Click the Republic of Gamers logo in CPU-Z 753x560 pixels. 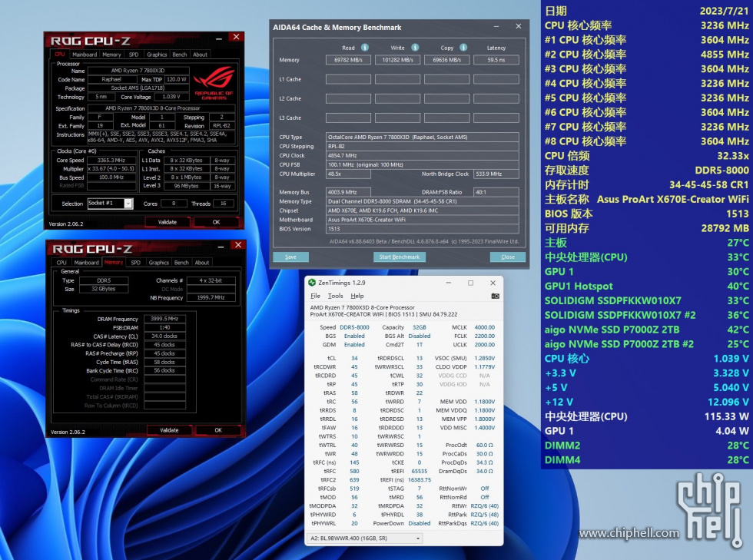214,82
